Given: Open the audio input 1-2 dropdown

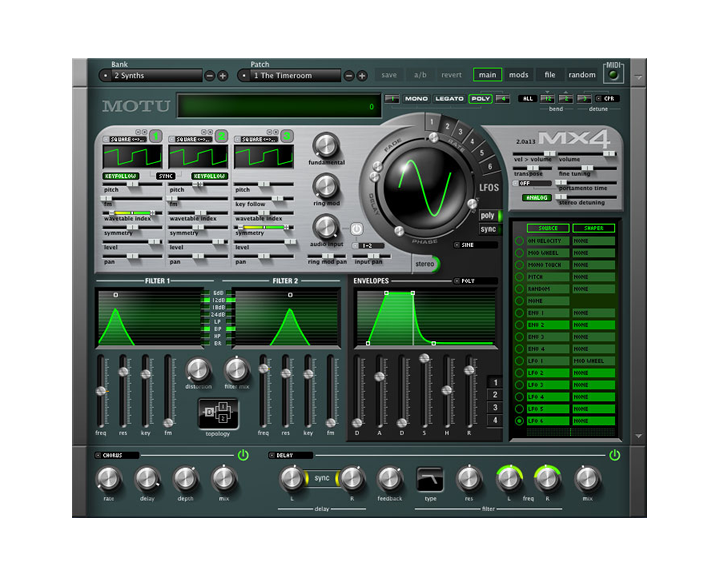Looking at the screenshot, I should coord(369,246).
